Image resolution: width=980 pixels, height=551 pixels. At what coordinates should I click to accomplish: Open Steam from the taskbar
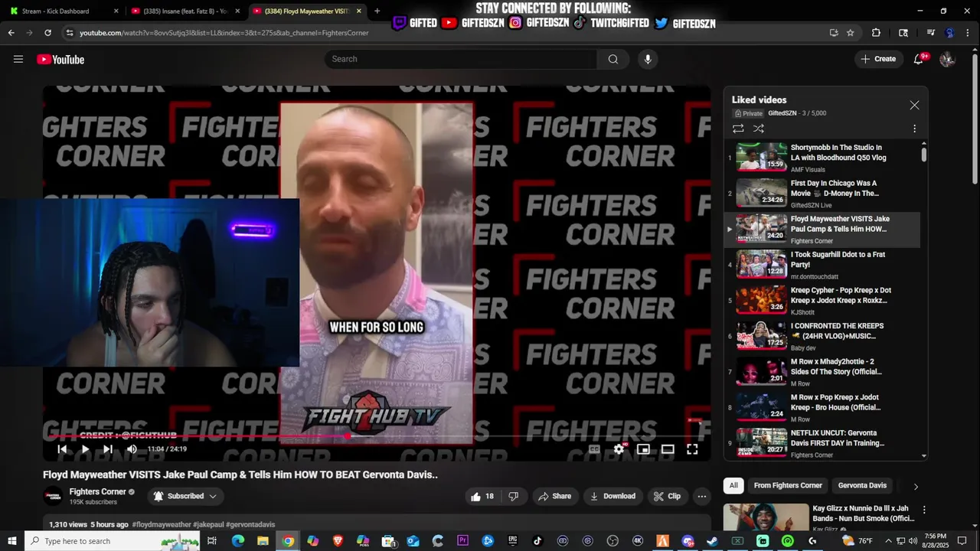point(713,540)
